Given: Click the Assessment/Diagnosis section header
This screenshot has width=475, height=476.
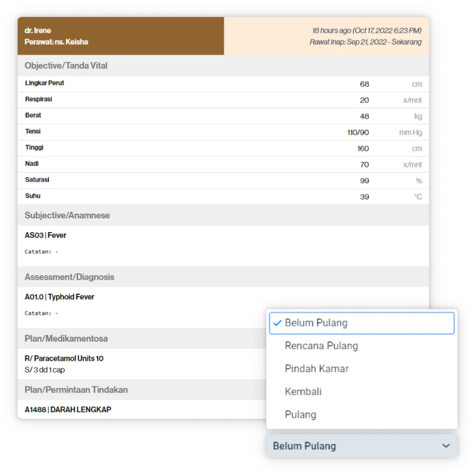Looking at the screenshot, I should tap(69, 277).
